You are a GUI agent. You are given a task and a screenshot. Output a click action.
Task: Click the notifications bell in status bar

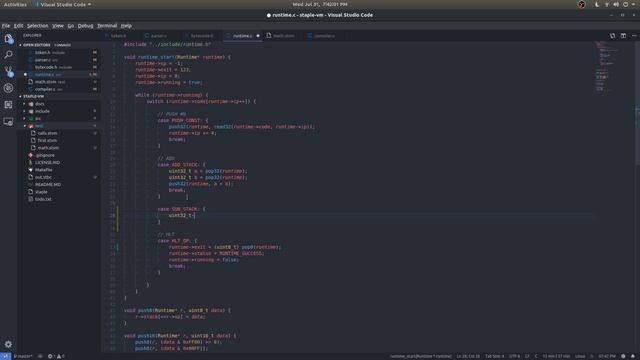point(633,356)
